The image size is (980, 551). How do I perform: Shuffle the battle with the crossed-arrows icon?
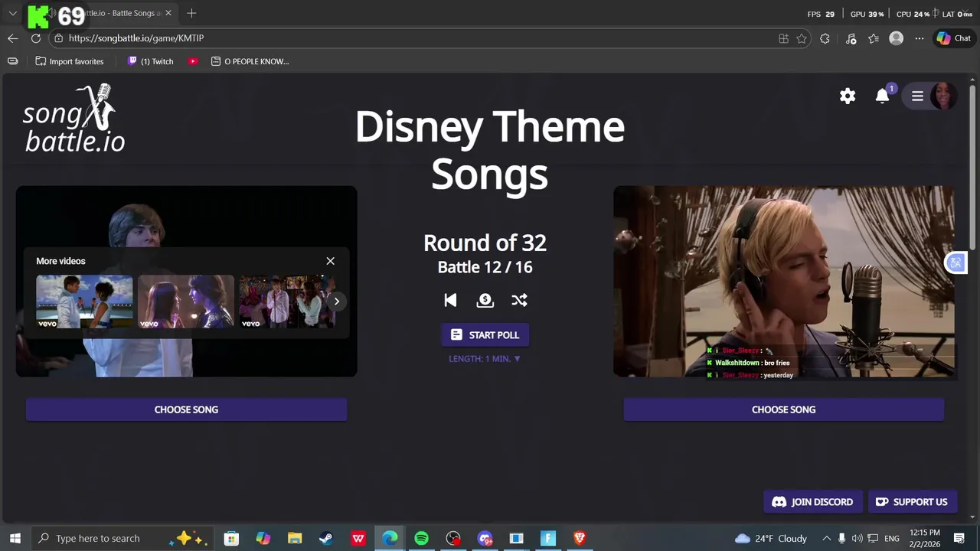[x=519, y=300]
